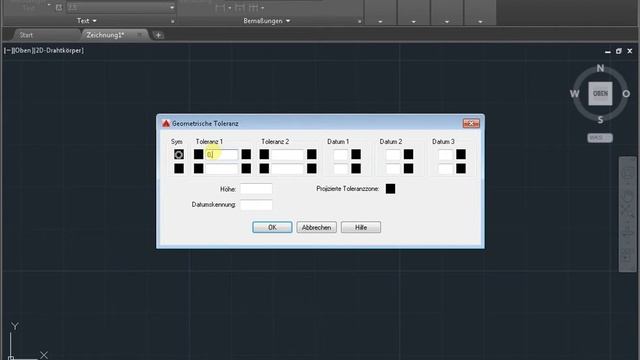Open material condition box in Toleranz 1 second row
The image size is (640, 360).
[x=246, y=169]
